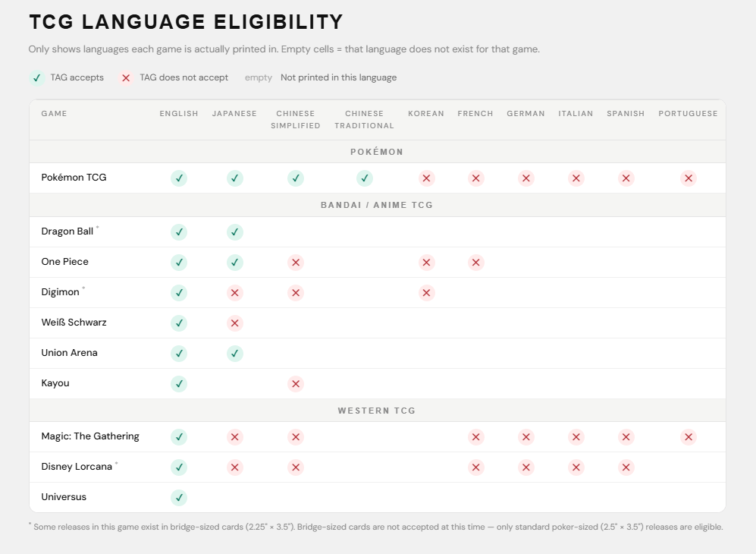The image size is (756, 554).
Task: Click the Western TCG section header
Action: tap(377, 411)
